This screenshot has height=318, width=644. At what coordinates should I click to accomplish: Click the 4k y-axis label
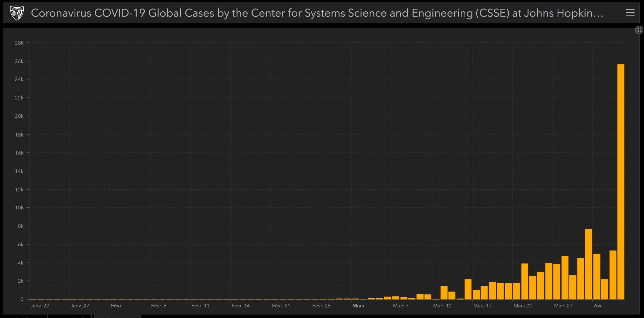[21, 263]
